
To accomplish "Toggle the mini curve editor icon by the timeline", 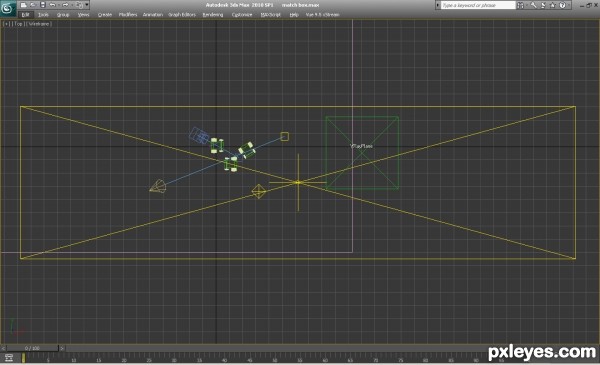I will (8, 358).
